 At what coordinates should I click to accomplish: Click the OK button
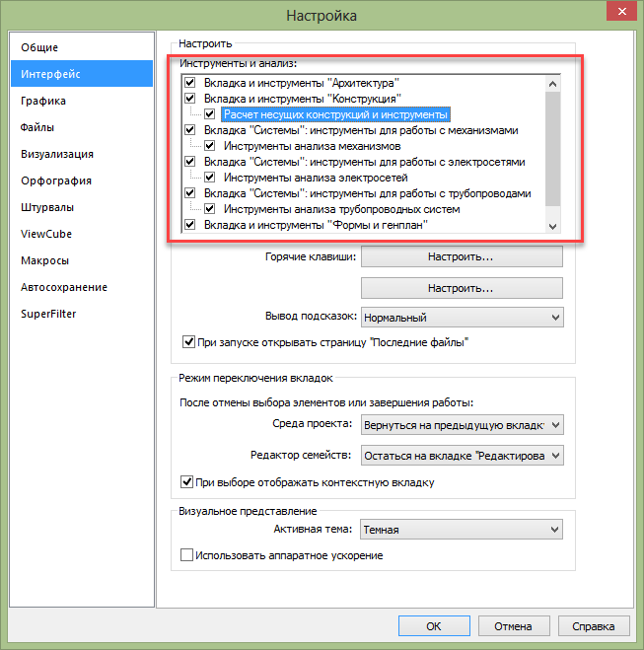point(434,626)
